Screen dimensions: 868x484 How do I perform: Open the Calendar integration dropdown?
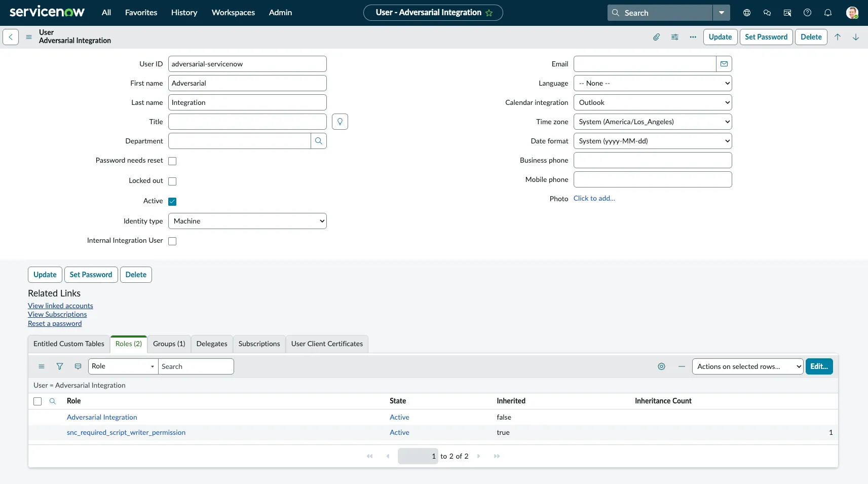653,102
